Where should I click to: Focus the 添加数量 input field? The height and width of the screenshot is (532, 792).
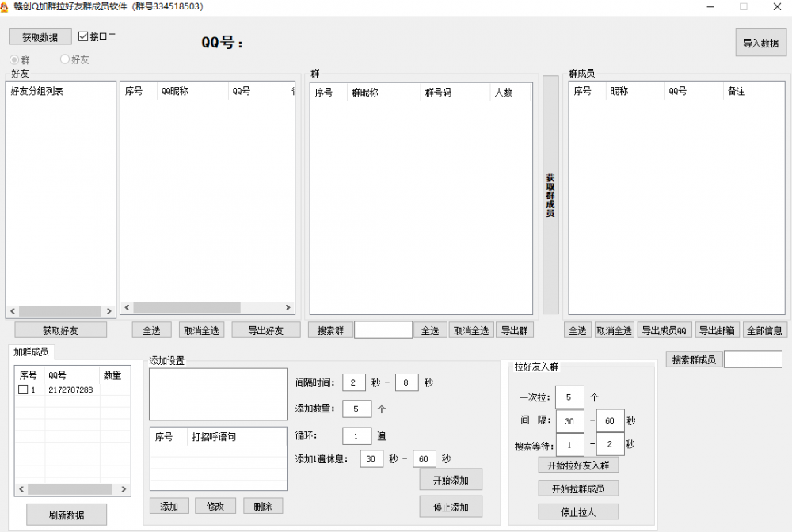point(356,408)
